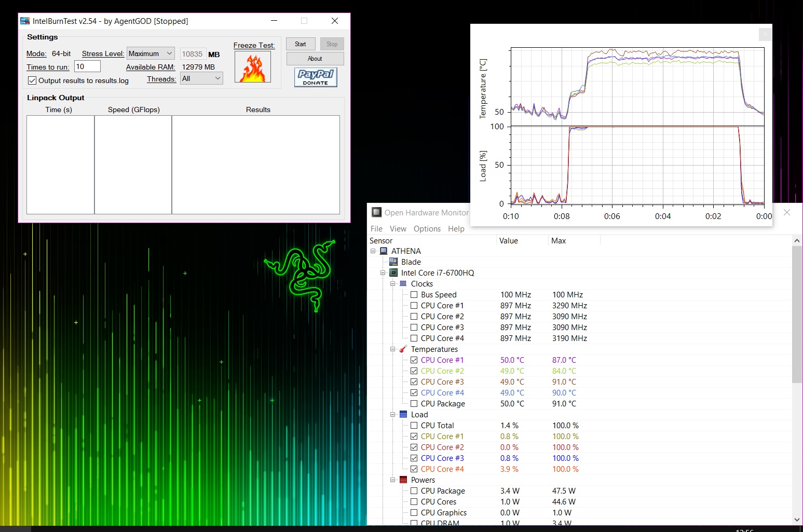Click the Times to run input field
The height and width of the screenshot is (532, 803).
pos(87,66)
